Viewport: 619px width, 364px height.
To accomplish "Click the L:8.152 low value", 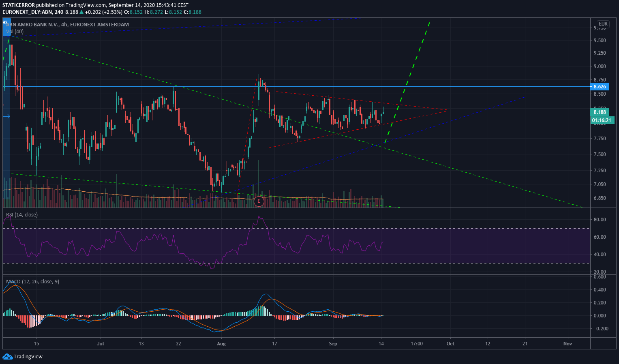I will pyautogui.click(x=173, y=12).
